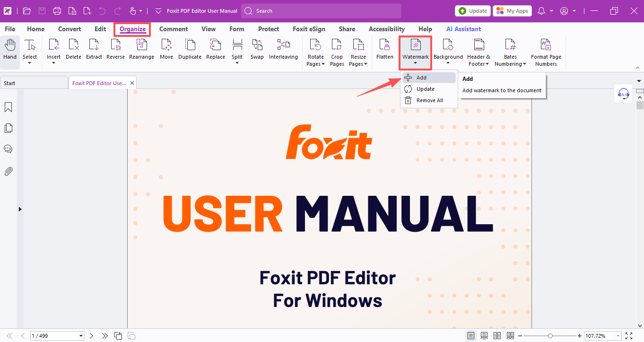Click the Search box in title bar
This screenshot has height=342, width=644.
click(x=321, y=11)
